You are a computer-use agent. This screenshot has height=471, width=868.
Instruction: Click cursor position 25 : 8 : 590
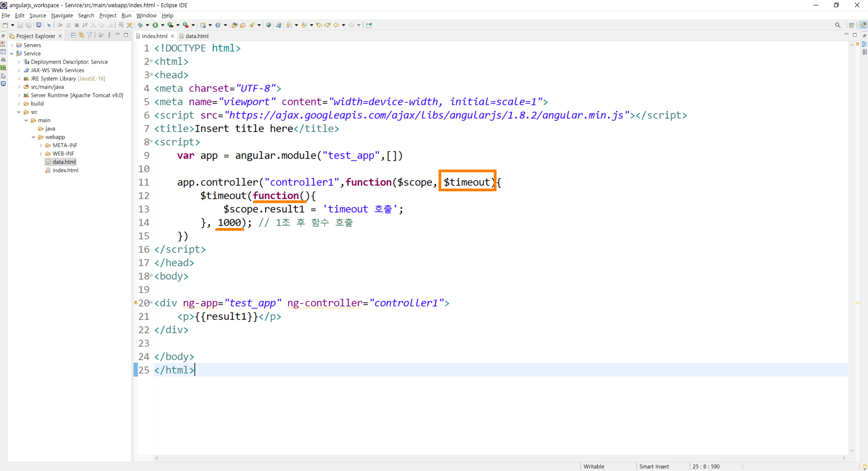click(x=706, y=466)
